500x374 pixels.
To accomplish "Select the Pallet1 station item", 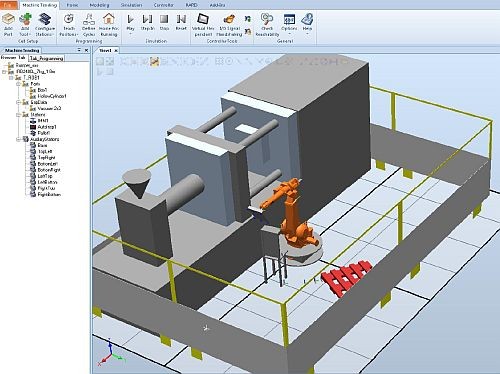I will pyautogui.click(x=44, y=133).
